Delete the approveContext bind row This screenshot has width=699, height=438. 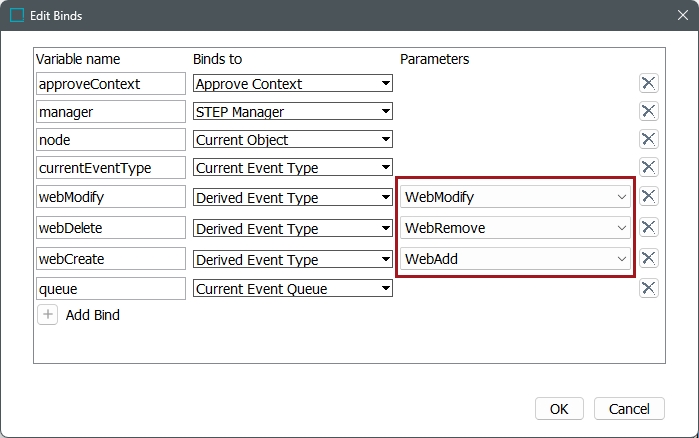coord(648,83)
